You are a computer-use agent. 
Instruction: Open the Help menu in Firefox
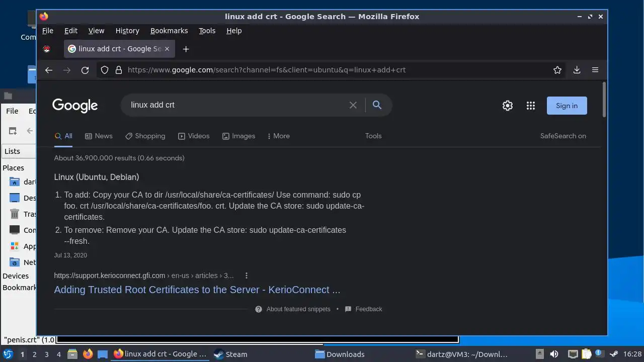point(234,31)
